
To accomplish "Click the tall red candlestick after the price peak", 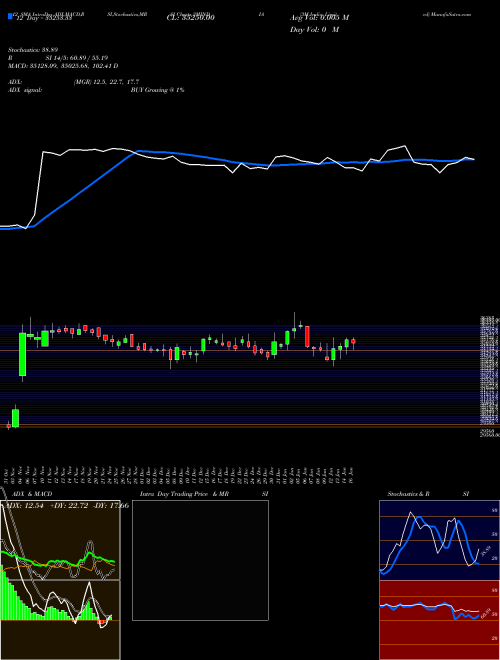I will coord(307,336).
